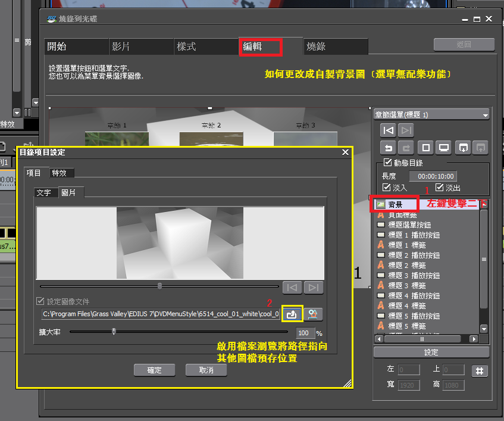Click the monitor with down-arrow icon
The height and width of the screenshot is (421, 504).
click(463, 148)
